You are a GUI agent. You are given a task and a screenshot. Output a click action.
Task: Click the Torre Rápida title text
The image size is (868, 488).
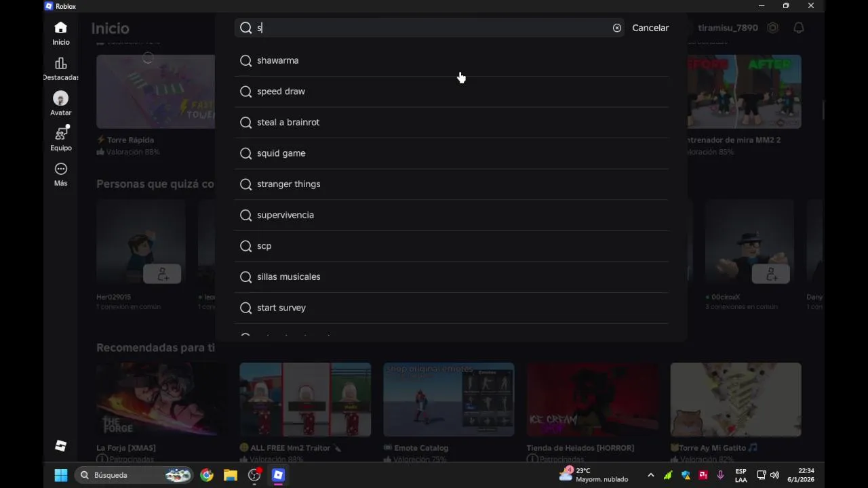[125, 140]
